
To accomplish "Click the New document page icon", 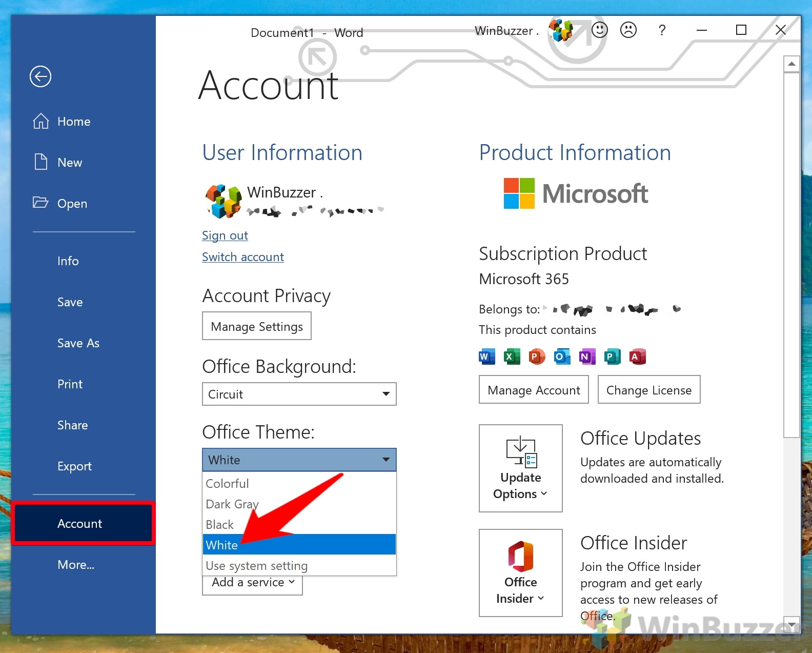I will [x=41, y=162].
